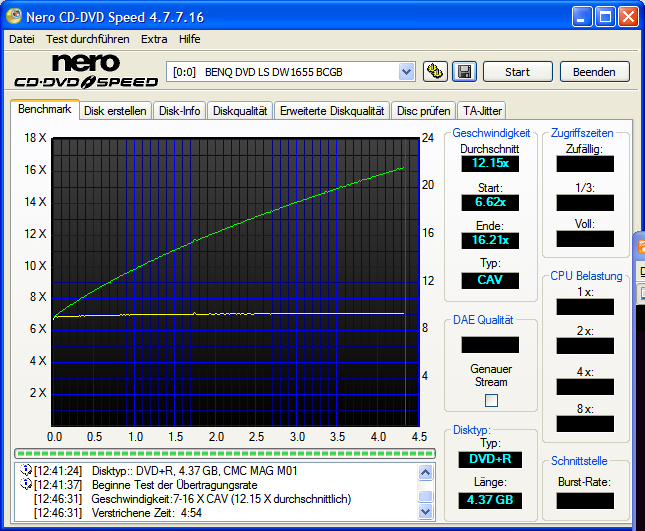
Task: Click the DAE Qualität value field
Action: click(x=490, y=345)
